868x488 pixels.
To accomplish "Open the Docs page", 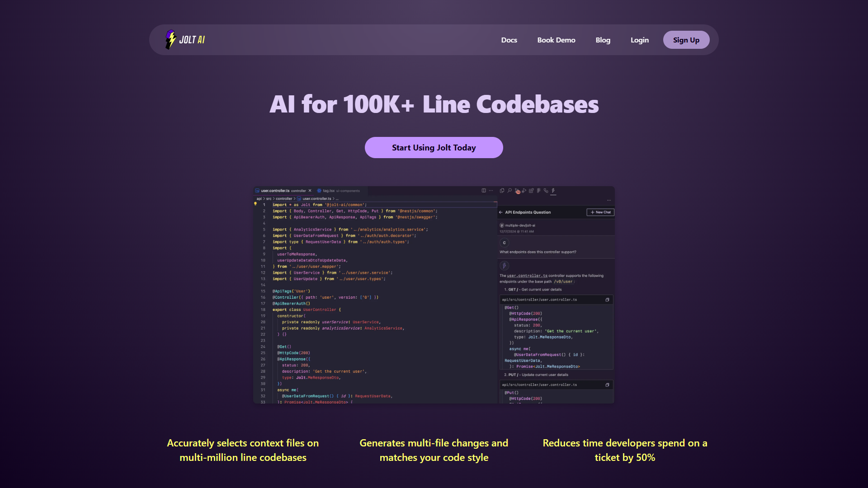I will 509,40.
